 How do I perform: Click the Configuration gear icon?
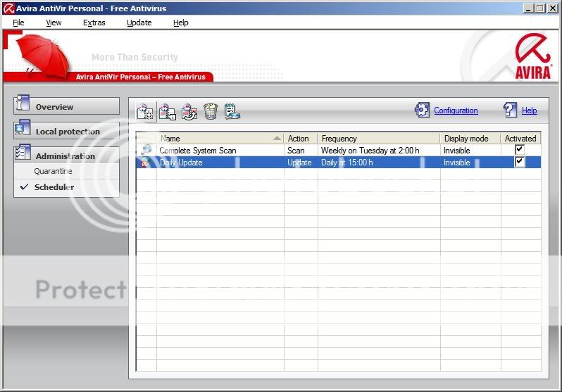pyautogui.click(x=422, y=110)
